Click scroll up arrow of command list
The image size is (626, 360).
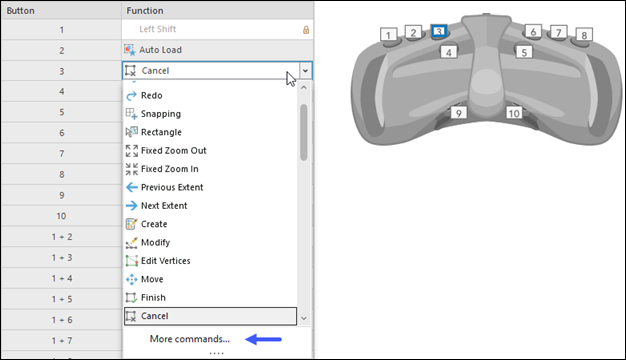point(304,87)
